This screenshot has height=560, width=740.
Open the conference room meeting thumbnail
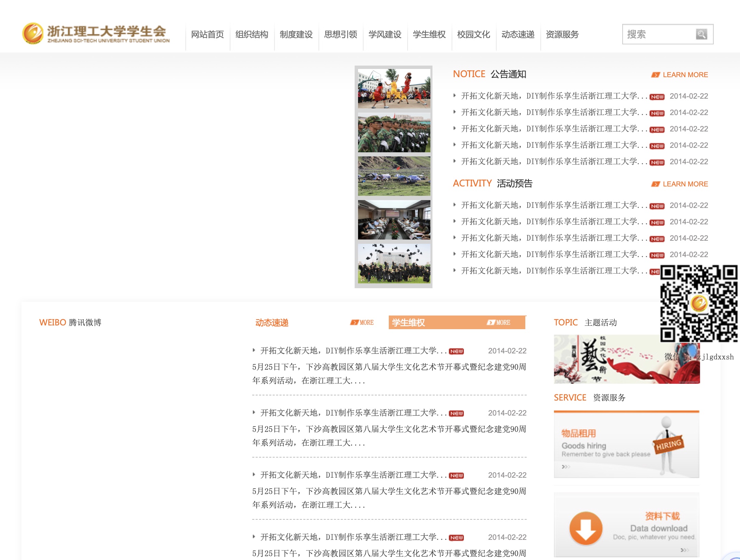394,220
